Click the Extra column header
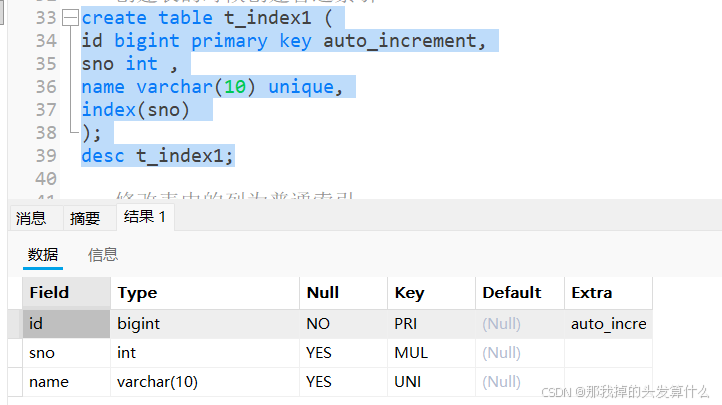Image resolution: width=722 pixels, height=405 pixels. coord(608,293)
